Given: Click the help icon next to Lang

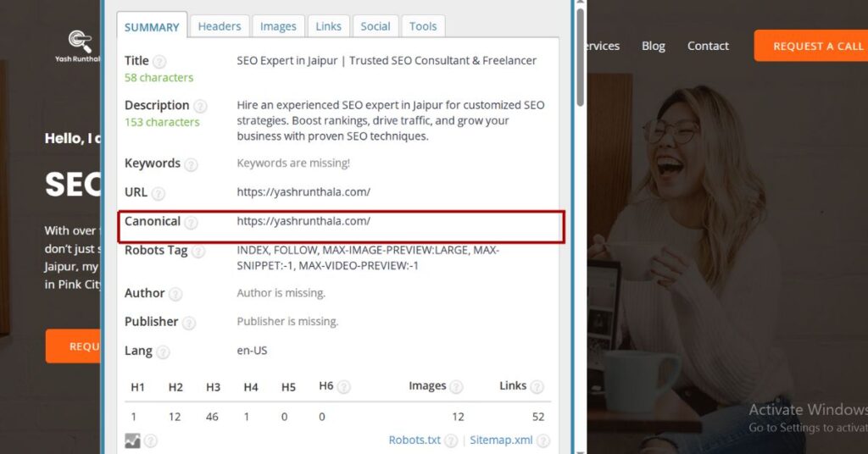Looking at the screenshot, I should click(x=163, y=352).
